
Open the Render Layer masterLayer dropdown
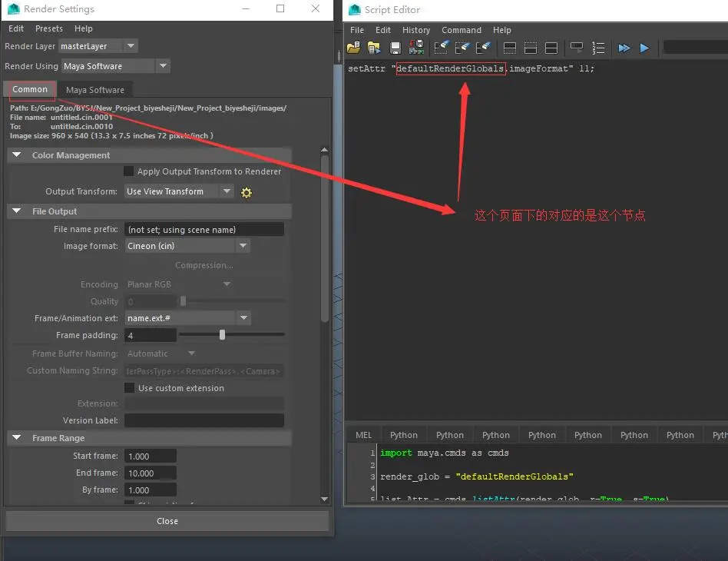point(98,46)
